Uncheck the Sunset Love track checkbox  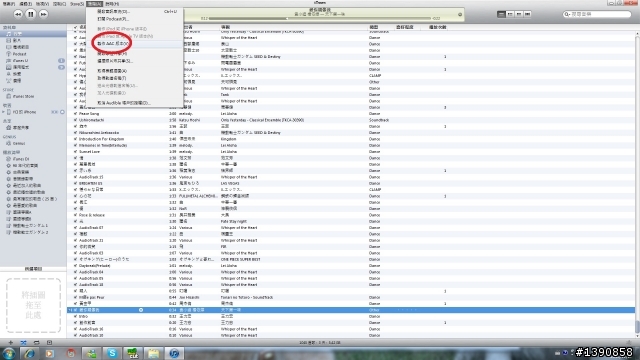tap(76, 152)
